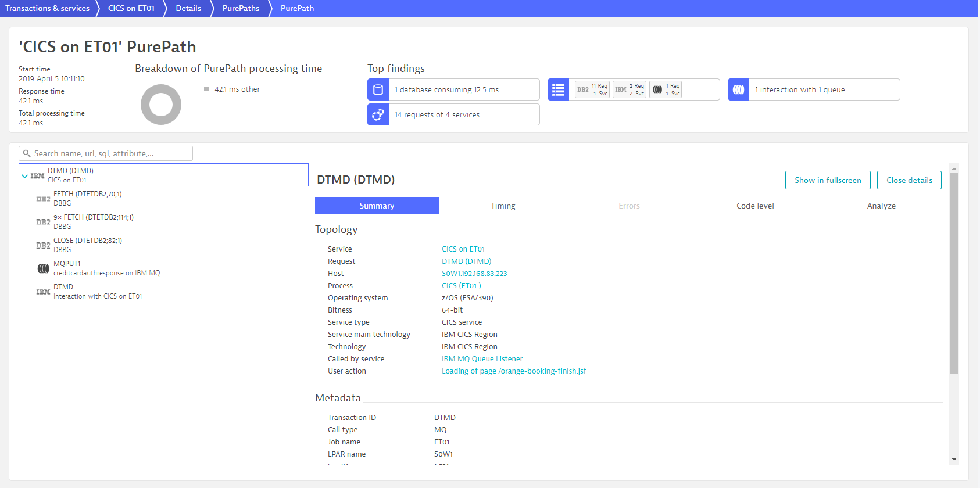Collapse the DTMD (DTMD) tree node
Viewport: 980px width, 488px height.
tap(24, 175)
